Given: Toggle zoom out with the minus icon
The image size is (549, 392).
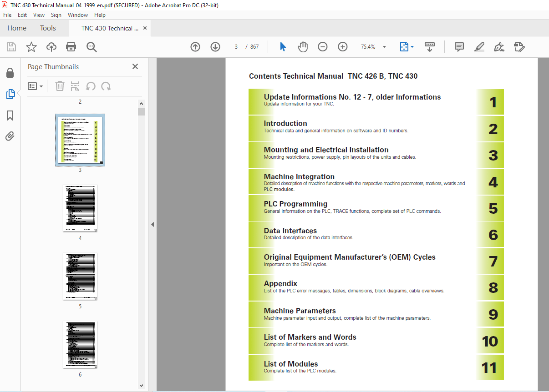Looking at the screenshot, I should (322, 47).
